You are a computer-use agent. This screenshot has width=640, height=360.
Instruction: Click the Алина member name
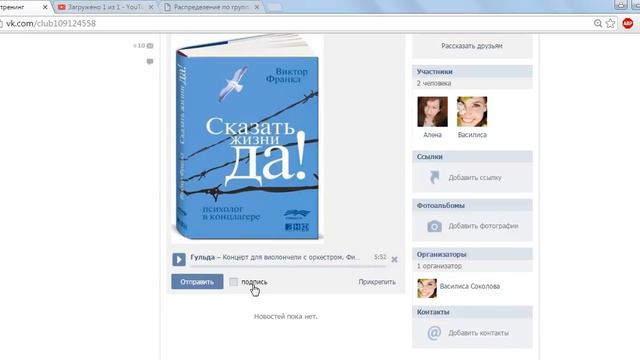432,135
